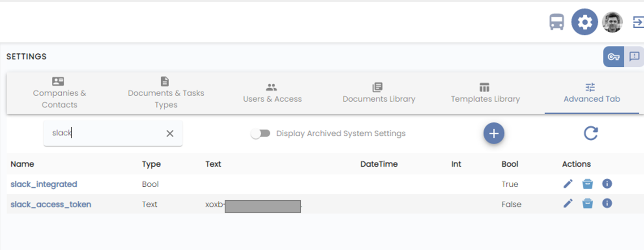644x250 pixels.
Task: Add a new system setting
Action: 494,133
